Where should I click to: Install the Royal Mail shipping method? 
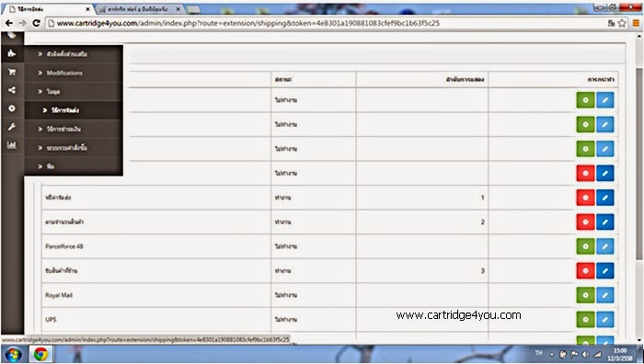[x=585, y=295]
